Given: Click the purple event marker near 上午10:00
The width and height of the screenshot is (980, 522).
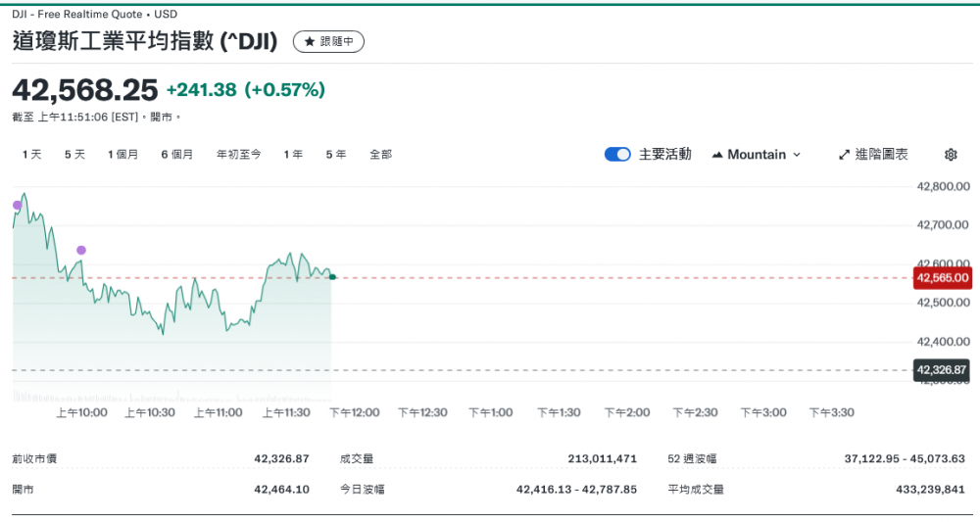Looking at the screenshot, I should (x=81, y=250).
